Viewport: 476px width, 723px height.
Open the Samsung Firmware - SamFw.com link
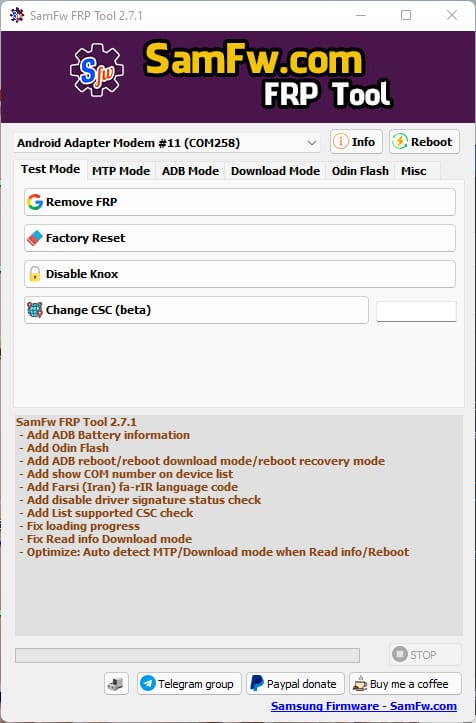click(363, 706)
